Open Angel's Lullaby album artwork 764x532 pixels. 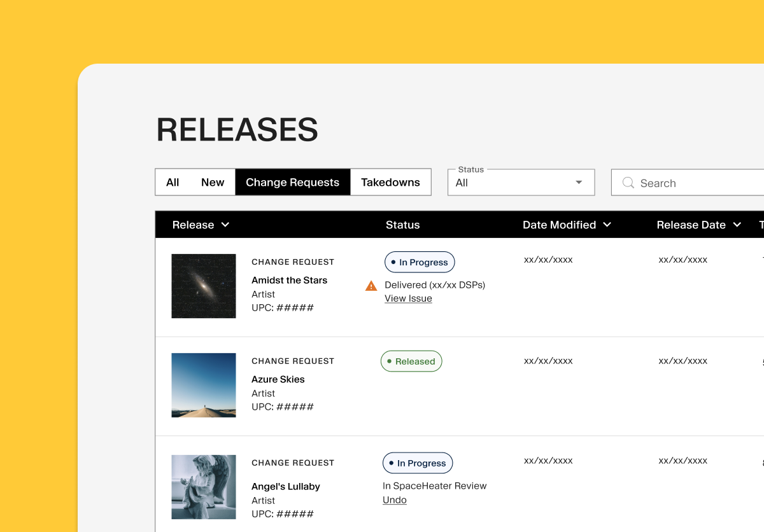pos(204,487)
